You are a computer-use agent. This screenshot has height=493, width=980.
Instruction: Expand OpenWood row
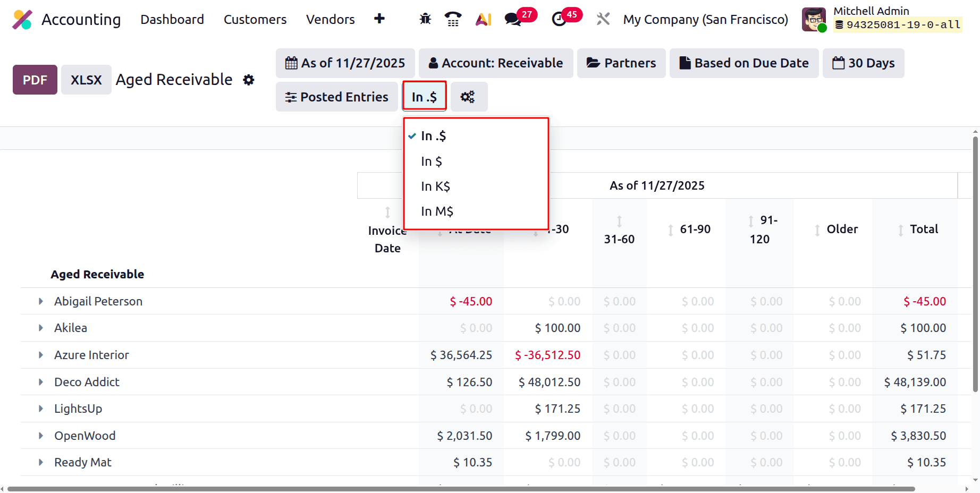coord(41,436)
